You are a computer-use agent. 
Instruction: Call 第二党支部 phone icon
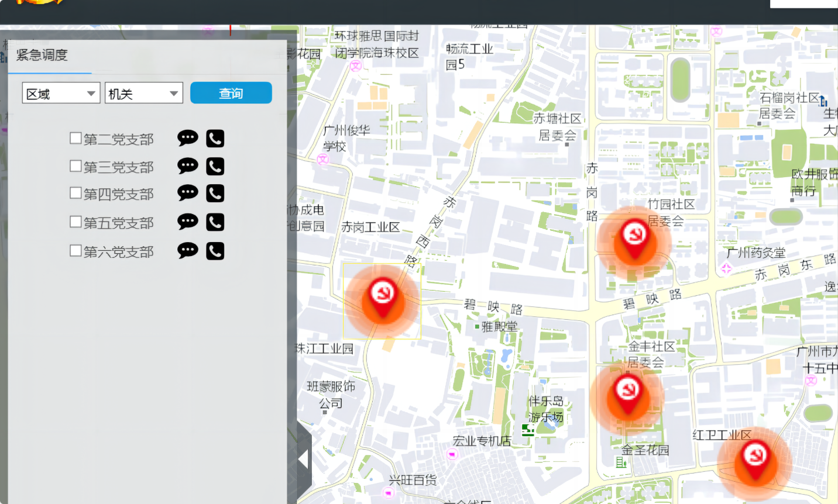click(x=215, y=139)
